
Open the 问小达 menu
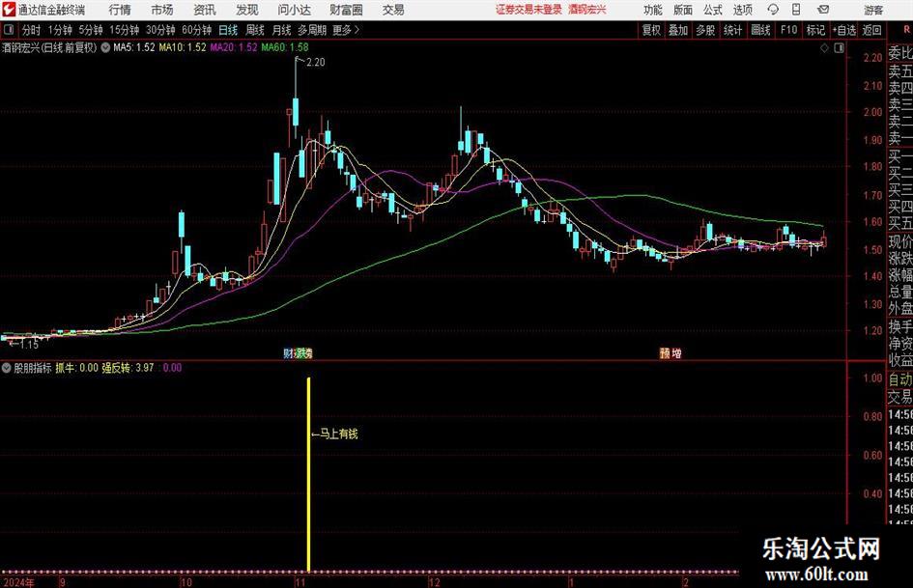[x=294, y=10]
